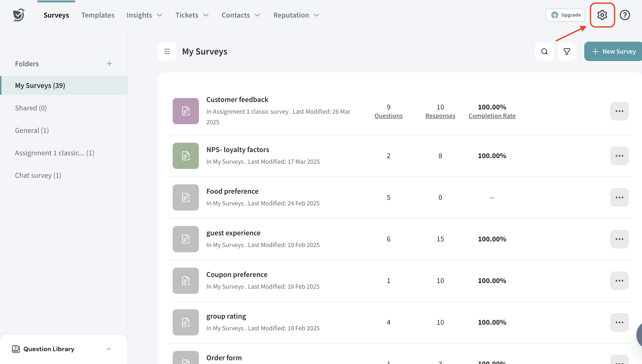Click the purple Customer feedback survey thumbnail
Image resolution: width=642 pixels, height=364 pixels.
tap(186, 111)
